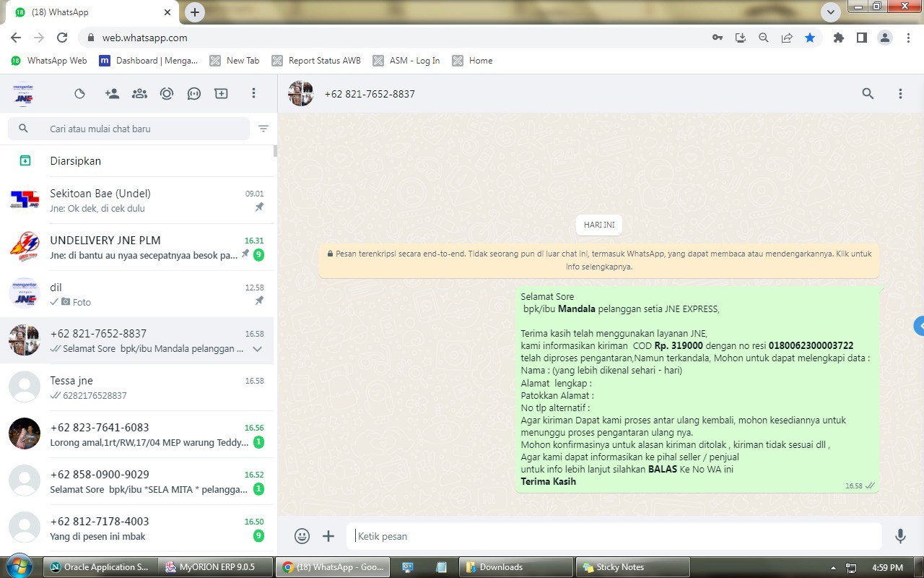Click the chat list scrollbar

click(275, 151)
